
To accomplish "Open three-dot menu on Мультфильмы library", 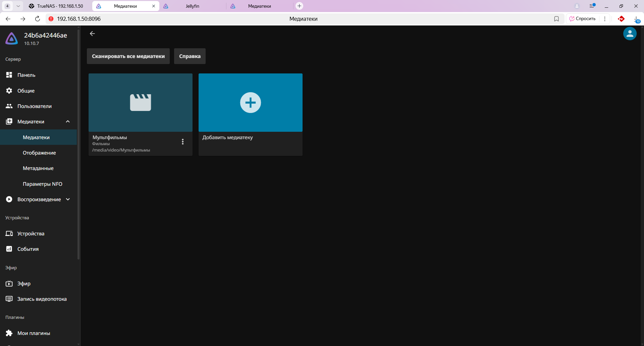I will (x=182, y=142).
